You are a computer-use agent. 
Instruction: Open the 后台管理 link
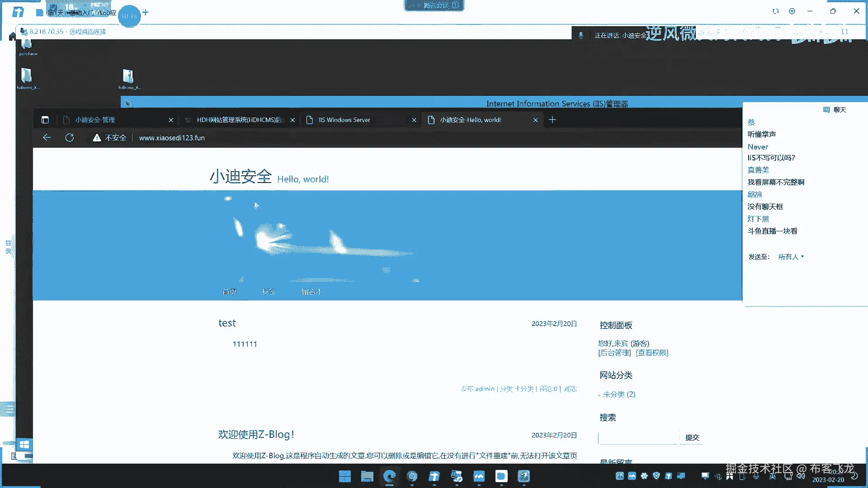click(614, 353)
